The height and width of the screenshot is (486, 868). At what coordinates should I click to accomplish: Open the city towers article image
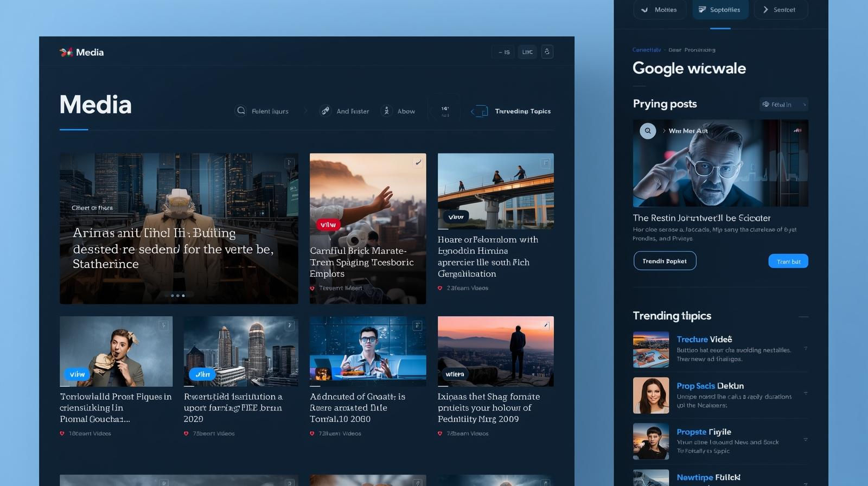[241, 351]
